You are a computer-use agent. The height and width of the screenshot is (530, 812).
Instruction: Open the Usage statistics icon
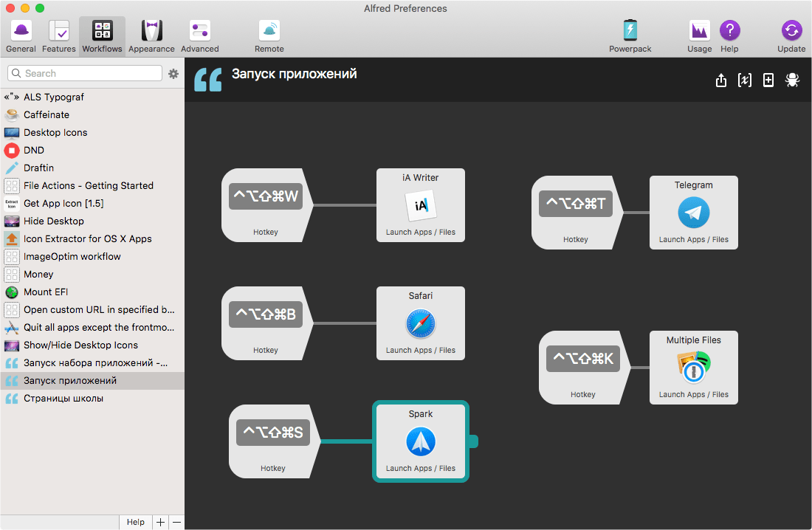699,30
